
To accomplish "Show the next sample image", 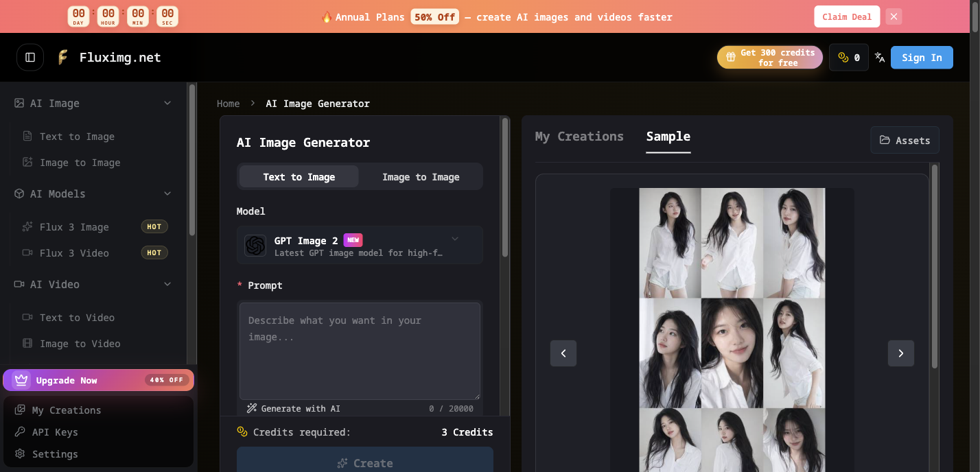I will pyautogui.click(x=901, y=353).
